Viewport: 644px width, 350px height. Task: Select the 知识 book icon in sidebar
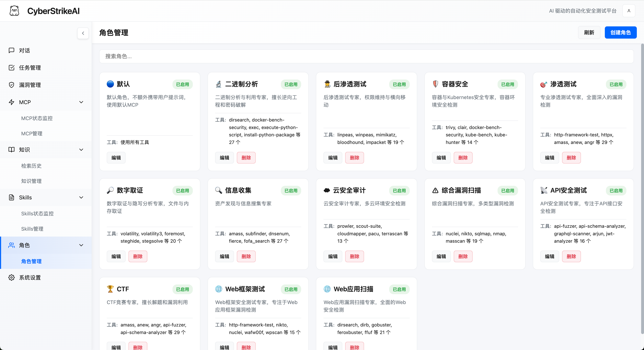(x=11, y=150)
